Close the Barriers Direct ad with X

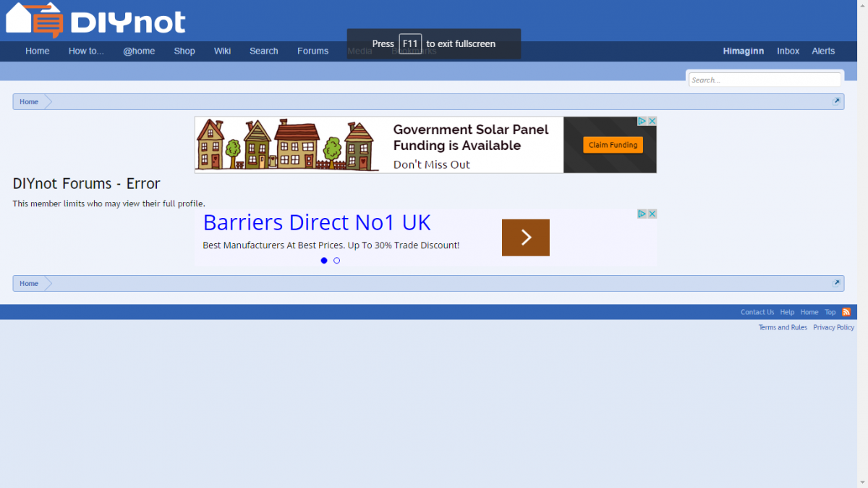pos(652,214)
